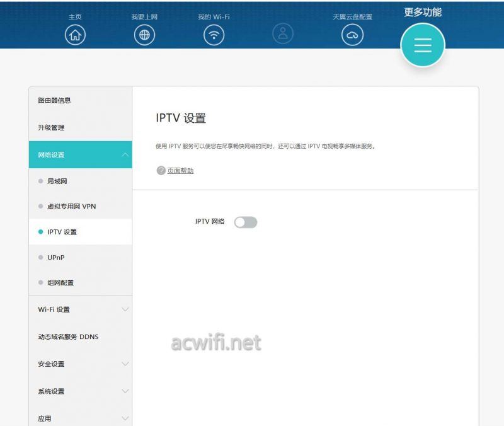504x426 pixels.
Task: Click the teal 更多功能 hamburger icon
Action: (422, 45)
